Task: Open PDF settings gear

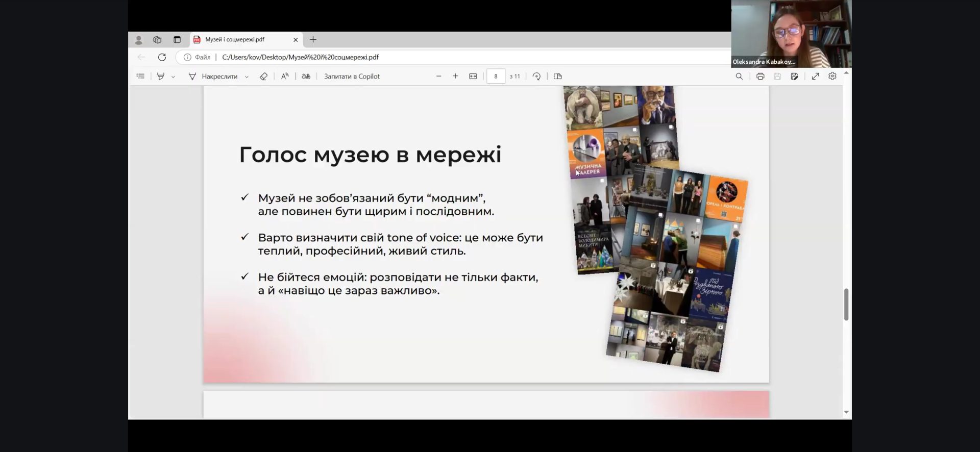Action: click(x=832, y=77)
